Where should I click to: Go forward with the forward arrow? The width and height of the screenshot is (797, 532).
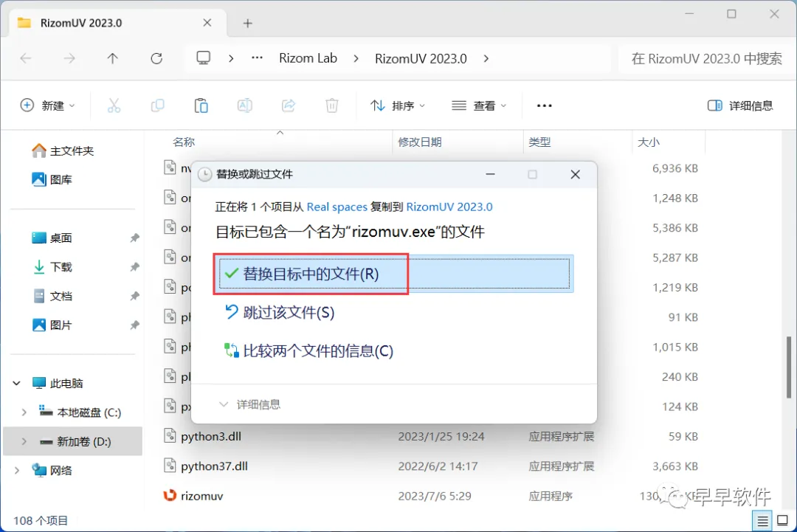pos(69,58)
